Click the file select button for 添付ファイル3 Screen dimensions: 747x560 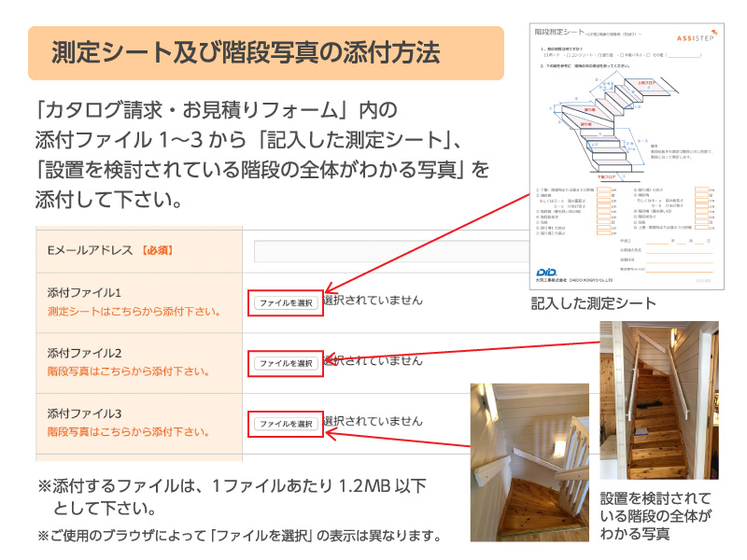[x=286, y=424]
